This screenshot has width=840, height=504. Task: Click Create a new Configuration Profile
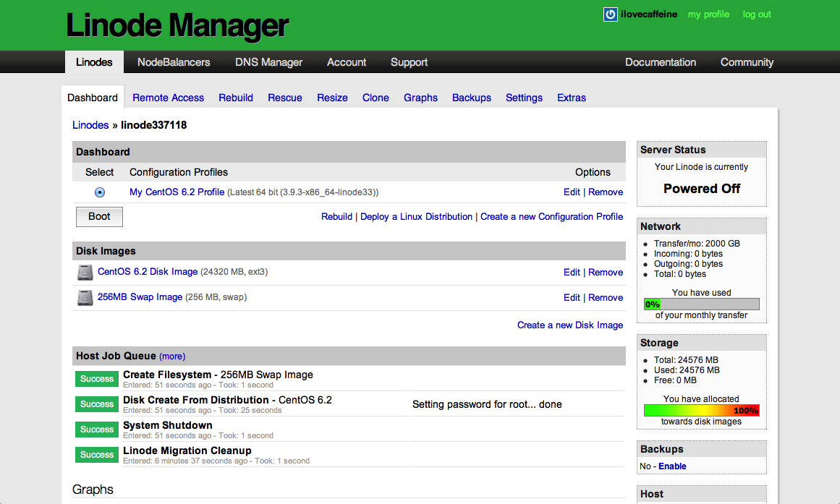click(552, 216)
